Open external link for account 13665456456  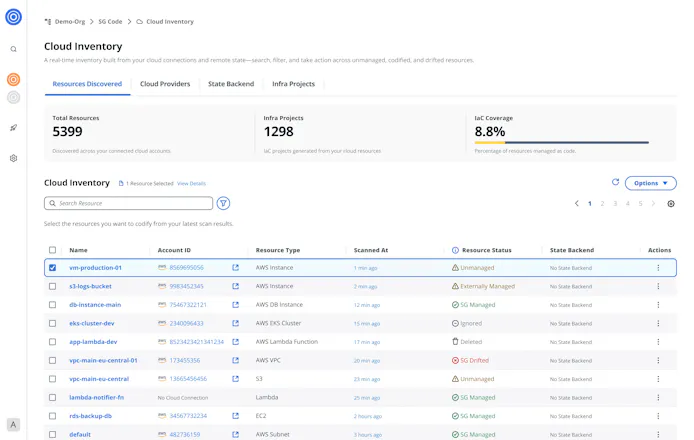coord(235,379)
